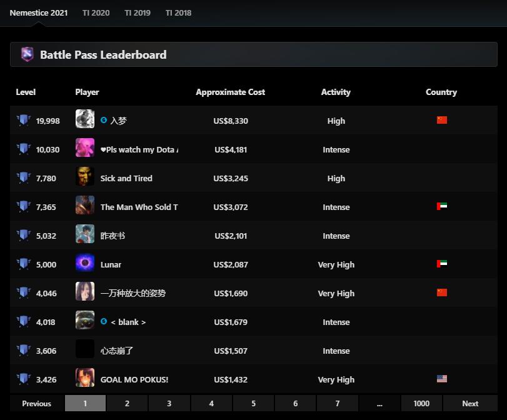Click the battle pass badge for level 10,030
The image size is (507, 420).
click(x=24, y=149)
